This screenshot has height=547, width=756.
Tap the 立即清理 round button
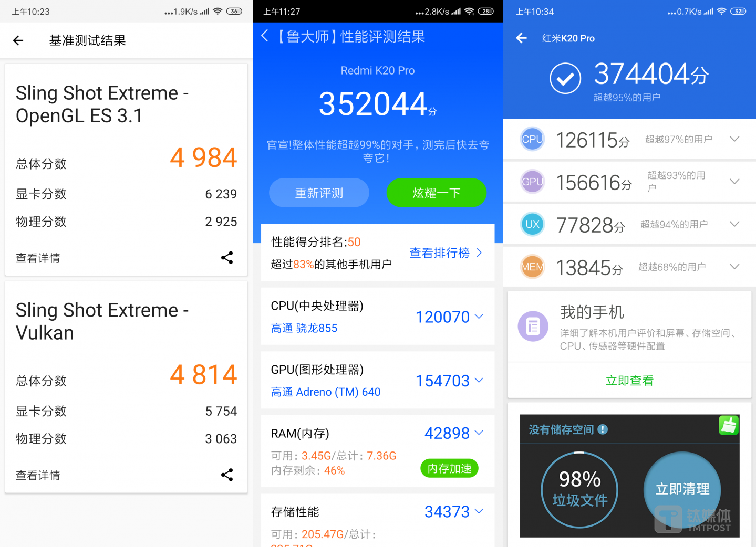pyautogui.click(x=682, y=490)
